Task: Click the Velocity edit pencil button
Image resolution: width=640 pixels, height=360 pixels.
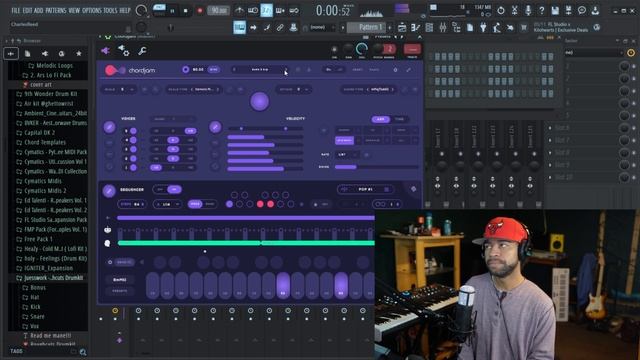Action: click(215, 127)
